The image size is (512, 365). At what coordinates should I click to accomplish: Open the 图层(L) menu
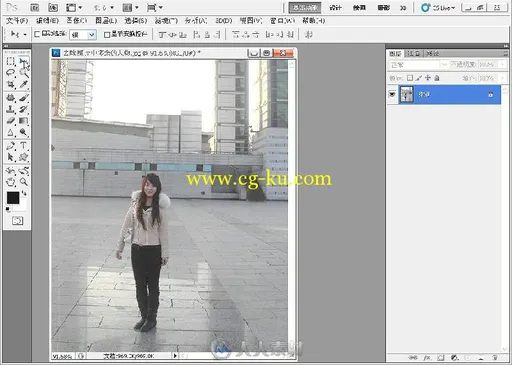tap(106, 21)
